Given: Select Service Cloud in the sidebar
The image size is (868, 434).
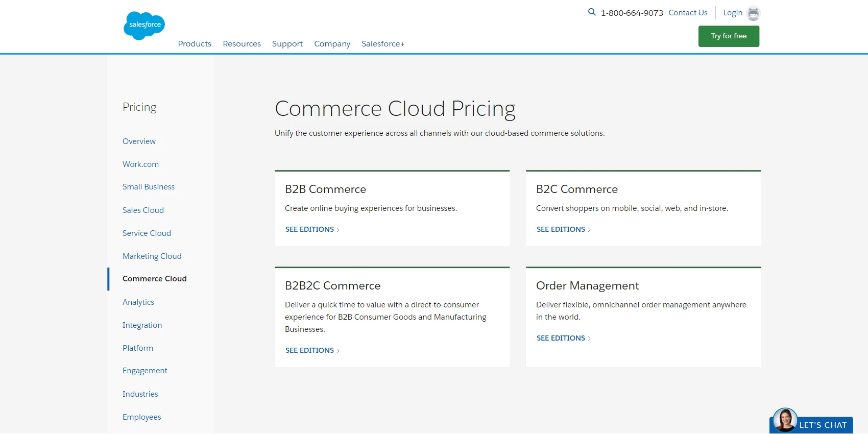Looking at the screenshot, I should [x=147, y=233].
